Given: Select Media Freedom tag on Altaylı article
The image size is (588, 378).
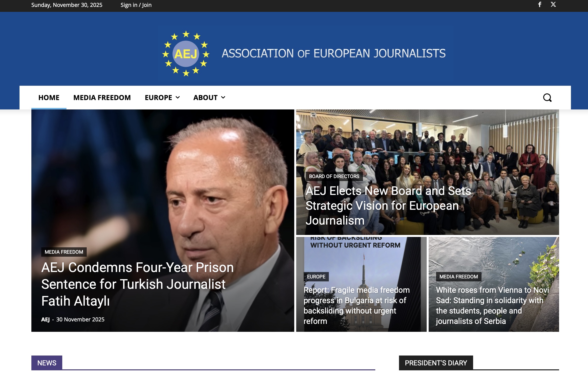Looking at the screenshot, I should pos(64,252).
